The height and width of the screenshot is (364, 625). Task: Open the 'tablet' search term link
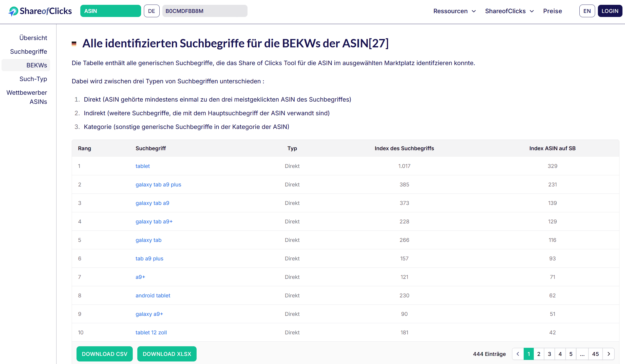pos(143,166)
